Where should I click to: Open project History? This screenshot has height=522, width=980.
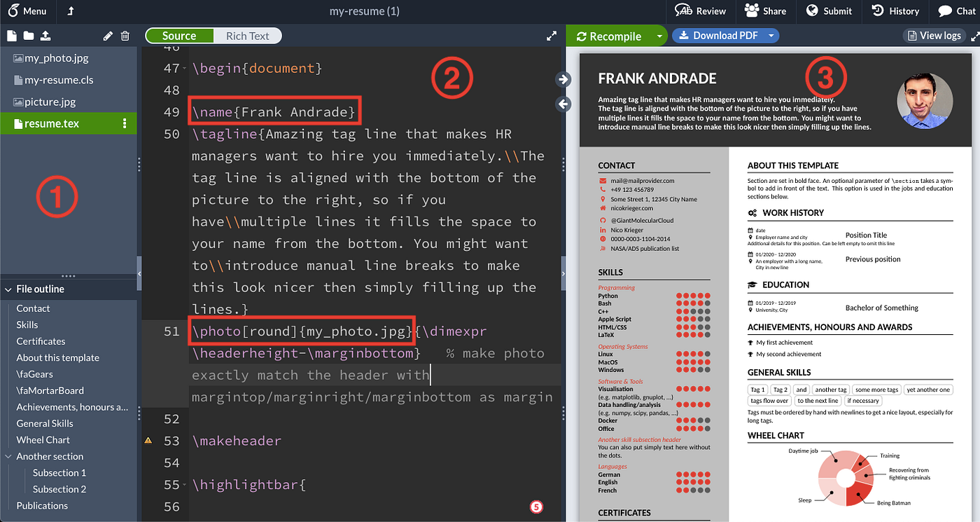pos(895,11)
